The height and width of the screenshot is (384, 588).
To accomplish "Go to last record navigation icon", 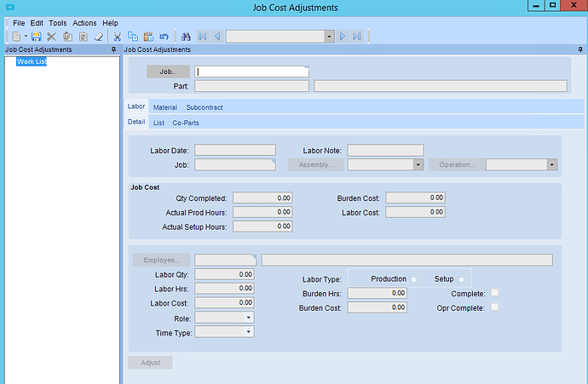I will click(357, 37).
